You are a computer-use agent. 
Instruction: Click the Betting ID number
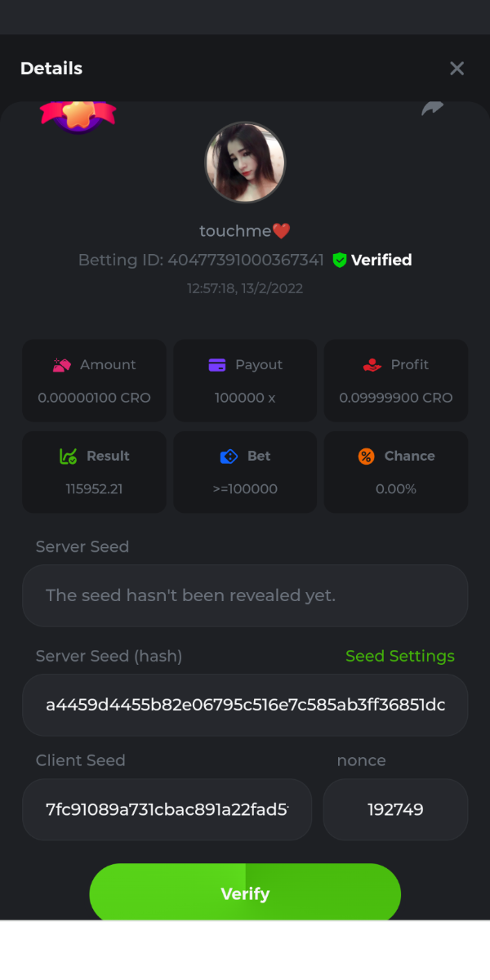point(246,260)
